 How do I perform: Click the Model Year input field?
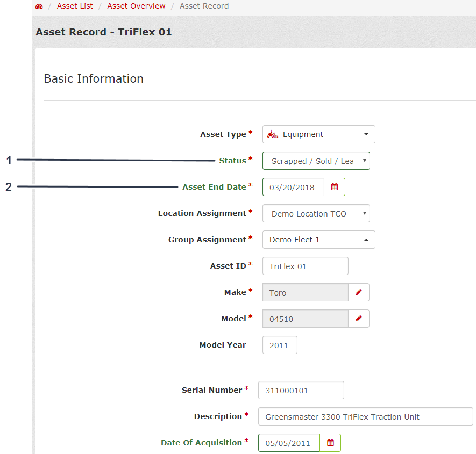(x=280, y=345)
